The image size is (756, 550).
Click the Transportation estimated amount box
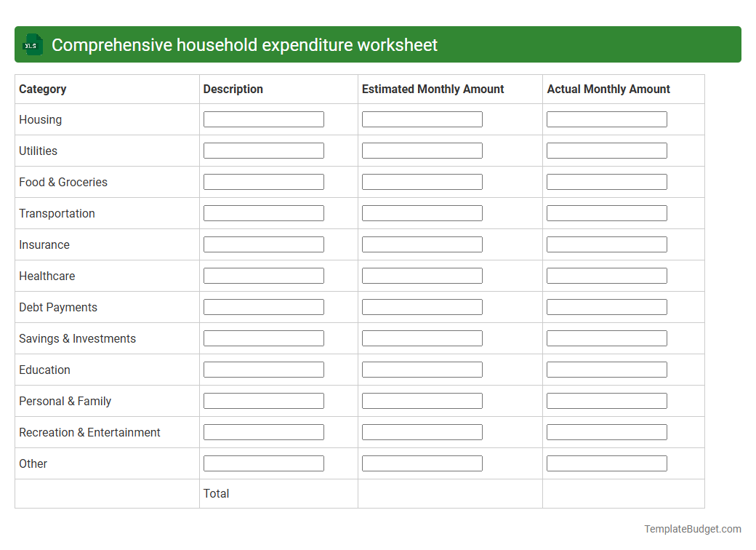coord(422,212)
